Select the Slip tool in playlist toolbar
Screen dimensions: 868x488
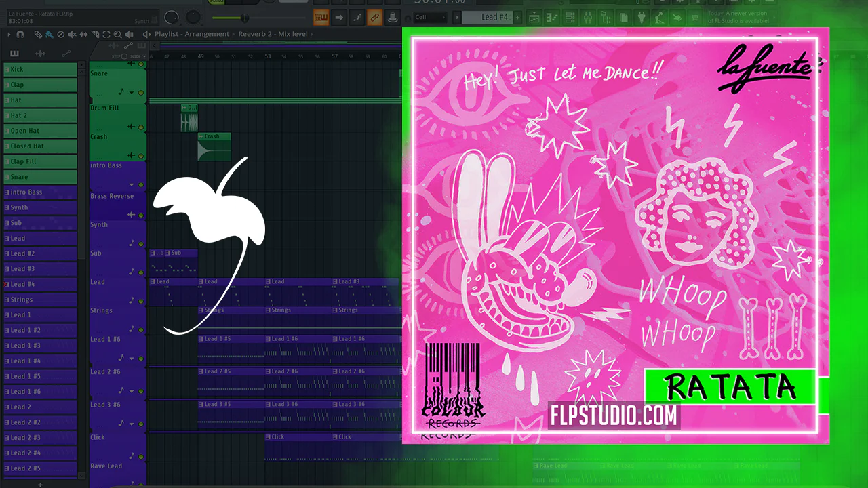tap(84, 34)
